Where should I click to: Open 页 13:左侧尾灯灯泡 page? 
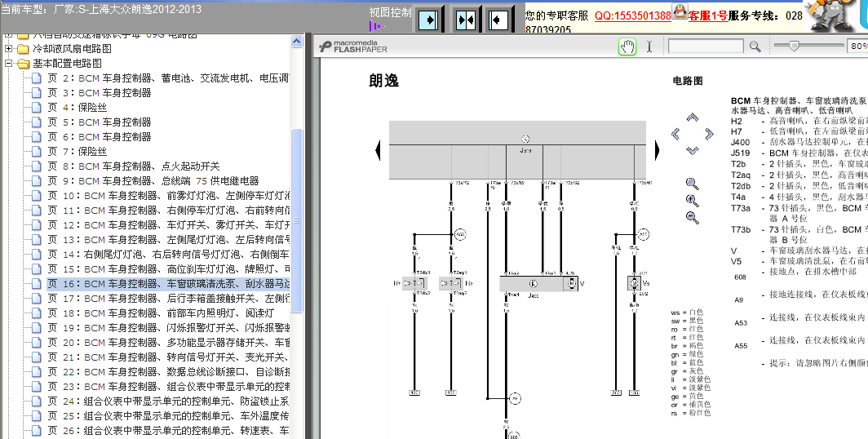[x=168, y=240]
